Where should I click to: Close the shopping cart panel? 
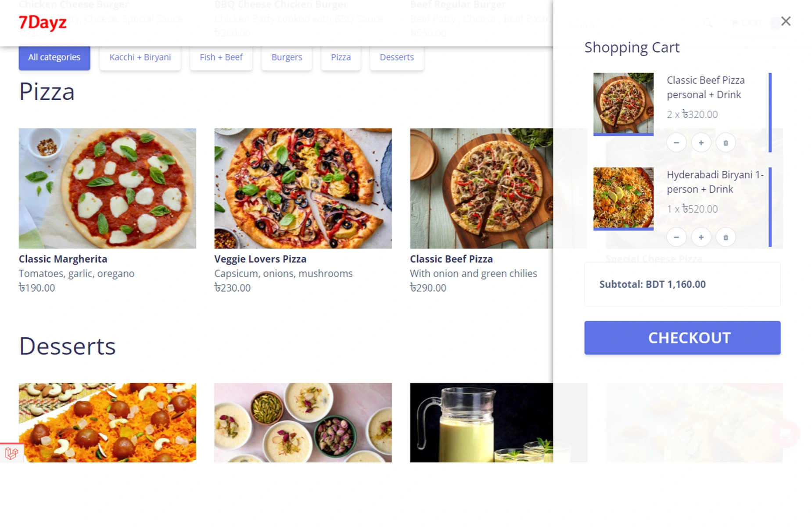(786, 21)
